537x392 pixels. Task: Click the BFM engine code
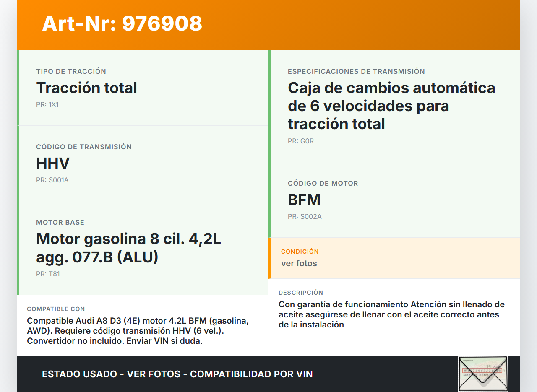pyautogui.click(x=304, y=200)
